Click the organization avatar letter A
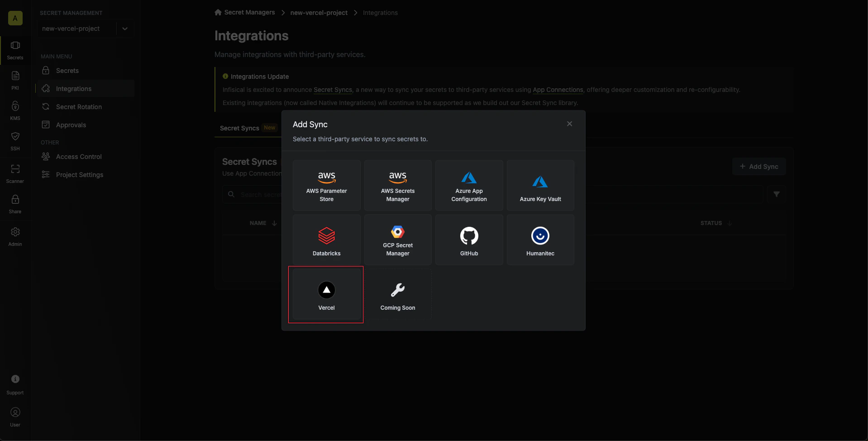 [15, 18]
